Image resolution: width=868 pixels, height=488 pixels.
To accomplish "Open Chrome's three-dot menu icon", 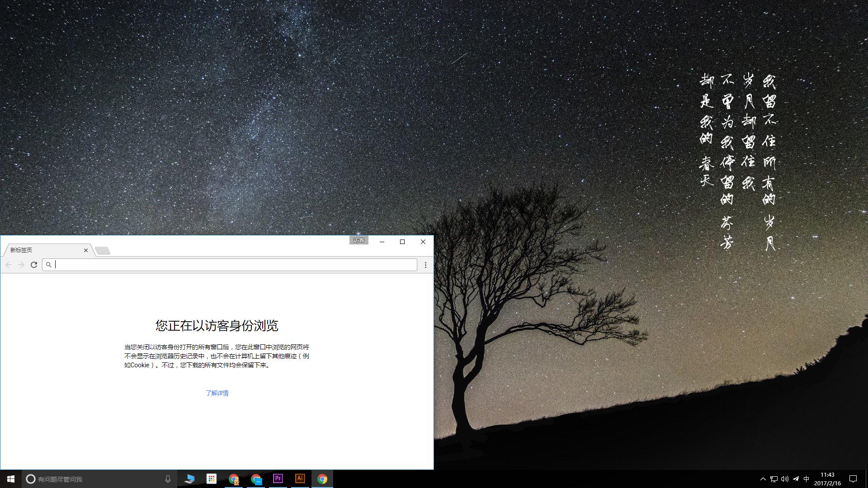I will click(425, 265).
